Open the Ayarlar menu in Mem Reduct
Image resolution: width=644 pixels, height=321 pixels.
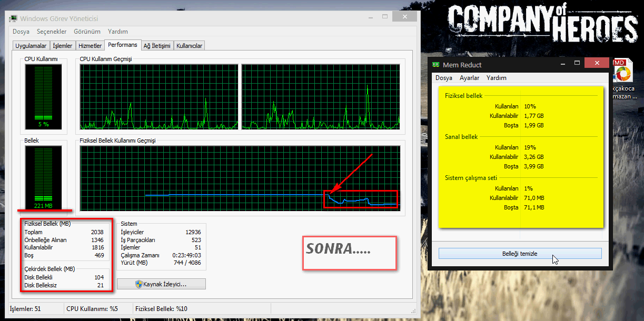pyautogui.click(x=470, y=78)
